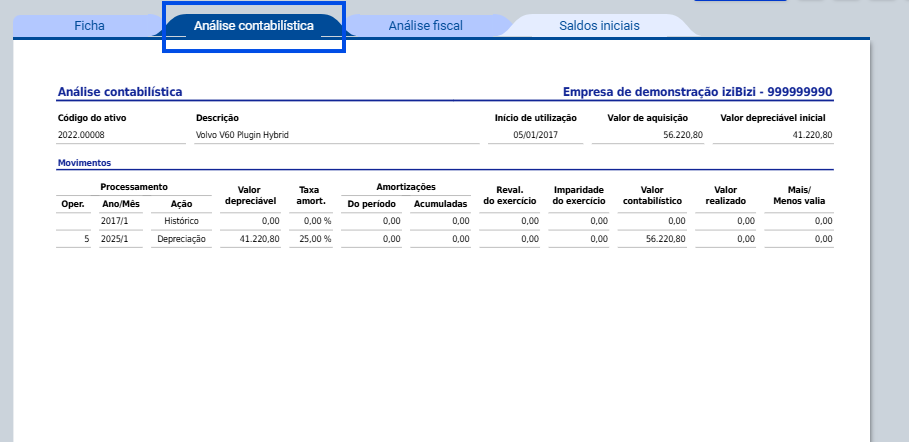The image size is (909, 442).
Task: Click the 0,00 % rate cell
Action: pyautogui.click(x=318, y=221)
